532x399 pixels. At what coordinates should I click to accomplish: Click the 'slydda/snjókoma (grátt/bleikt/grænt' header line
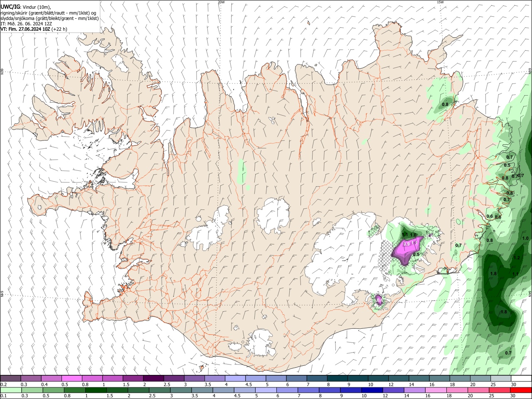(50, 18)
